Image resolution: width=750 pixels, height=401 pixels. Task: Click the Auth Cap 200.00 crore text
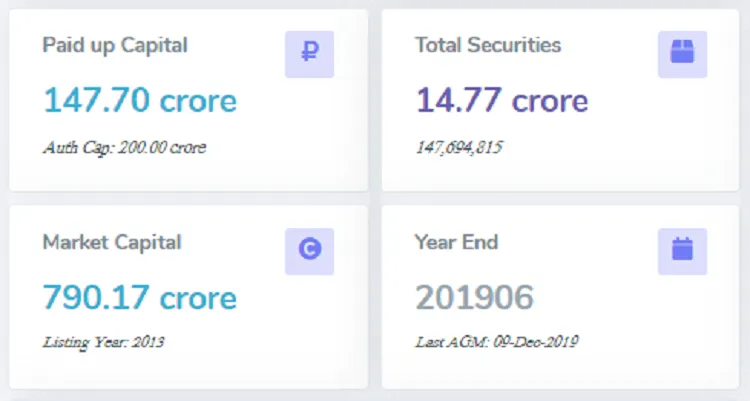tap(124, 147)
